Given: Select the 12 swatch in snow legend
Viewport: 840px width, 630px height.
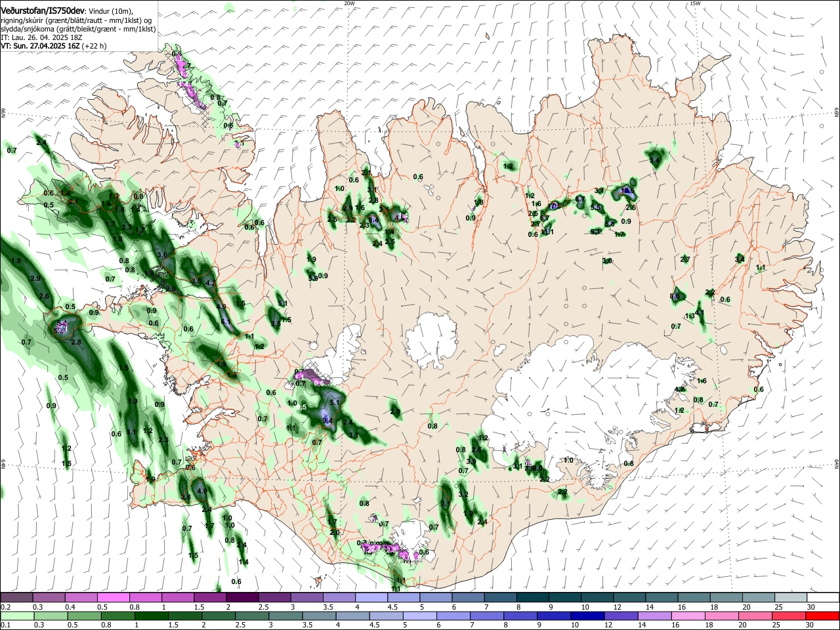Looking at the screenshot, I should (x=629, y=597).
